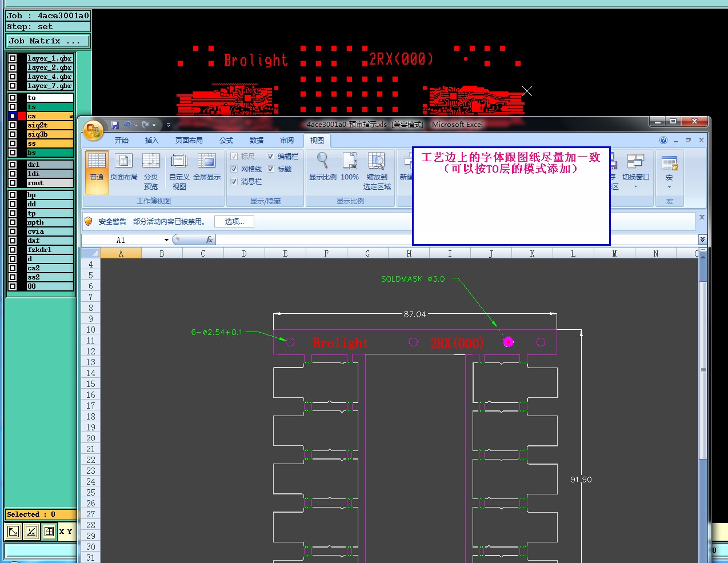
Task: Check the rout layer display box
Action: [x=13, y=183]
